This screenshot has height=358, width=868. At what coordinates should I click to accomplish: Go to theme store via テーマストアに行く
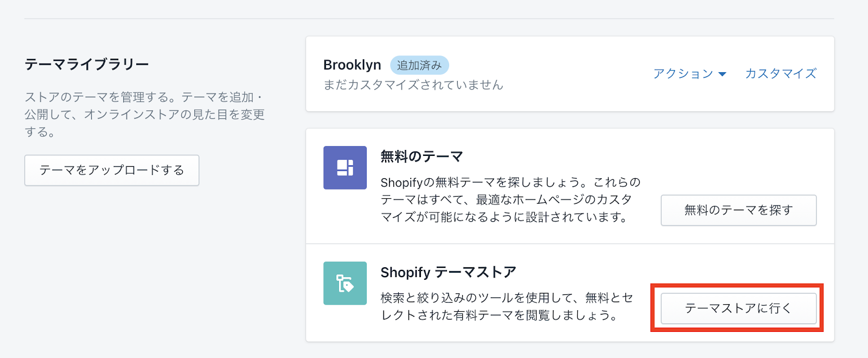tap(738, 308)
